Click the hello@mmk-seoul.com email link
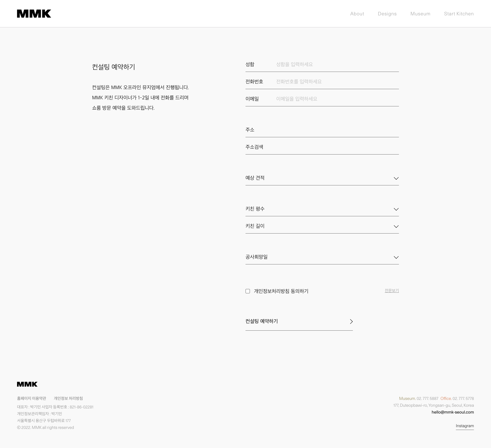Image resolution: width=491 pixels, height=448 pixels. tap(452, 412)
